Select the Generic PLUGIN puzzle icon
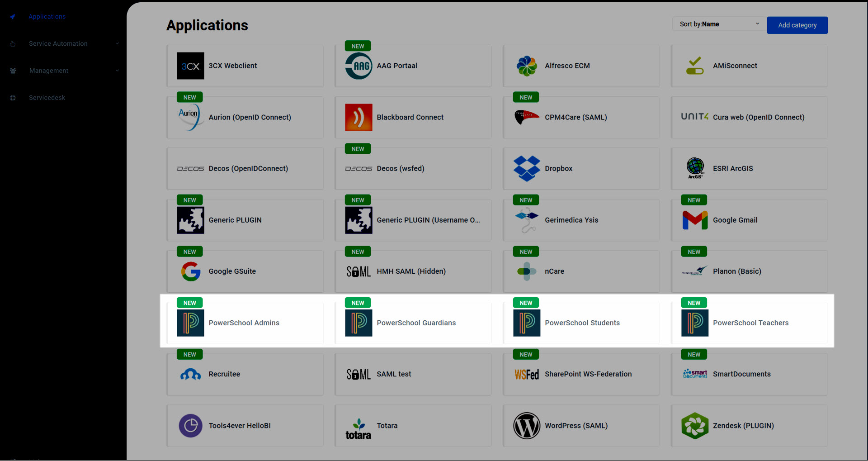The height and width of the screenshot is (461, 868). pyautogui.click(x=190, y=220)
